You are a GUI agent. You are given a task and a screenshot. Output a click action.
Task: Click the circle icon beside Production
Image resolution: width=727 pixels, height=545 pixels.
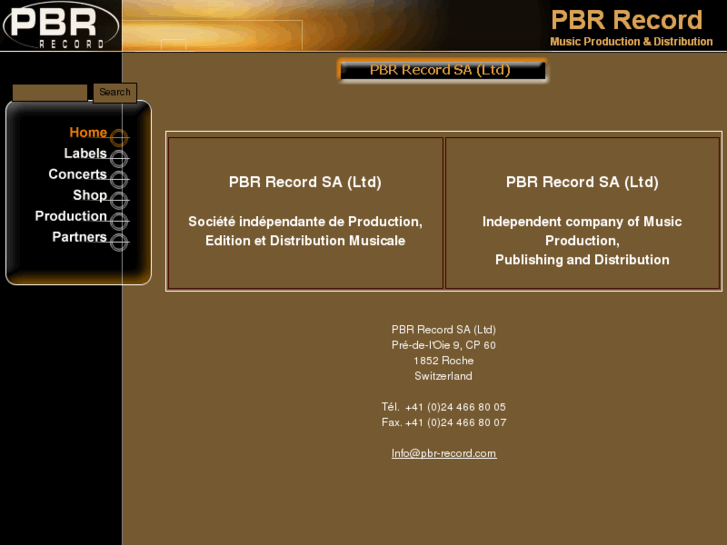click(x=119, y=221)
